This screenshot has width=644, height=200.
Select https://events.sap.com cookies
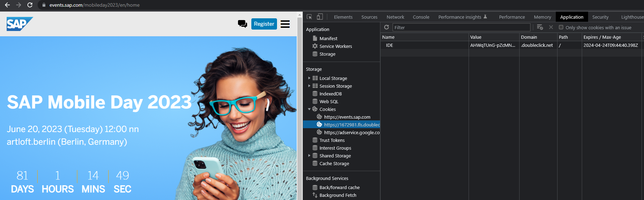[x=347, y=117]
